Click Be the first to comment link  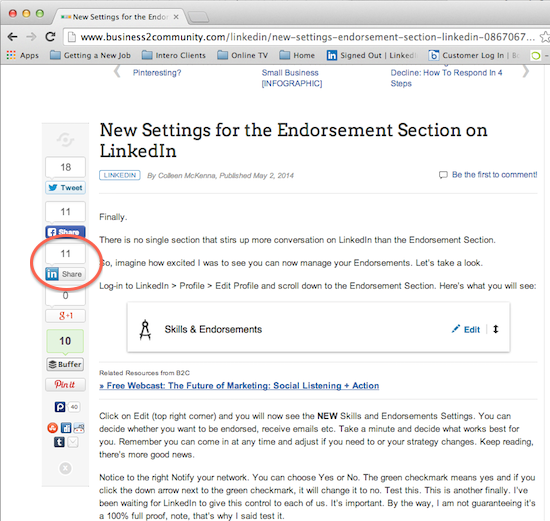(494, 175)
